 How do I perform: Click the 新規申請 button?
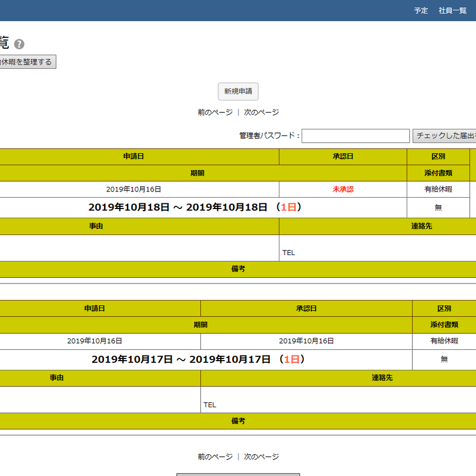coord(238,92)
